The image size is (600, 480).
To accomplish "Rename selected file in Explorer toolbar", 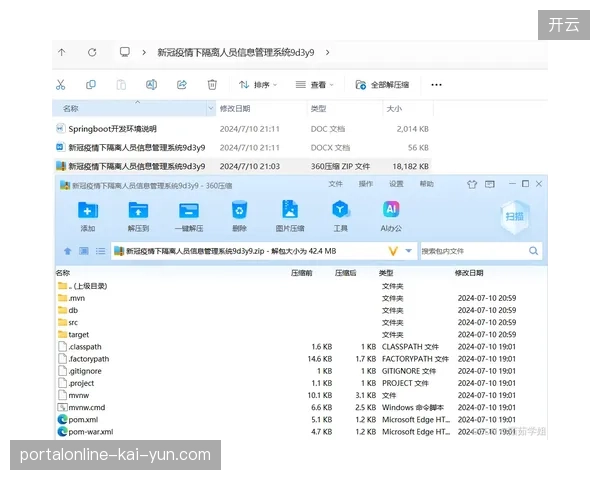I will pyautogui.click(x=151, y=85).
